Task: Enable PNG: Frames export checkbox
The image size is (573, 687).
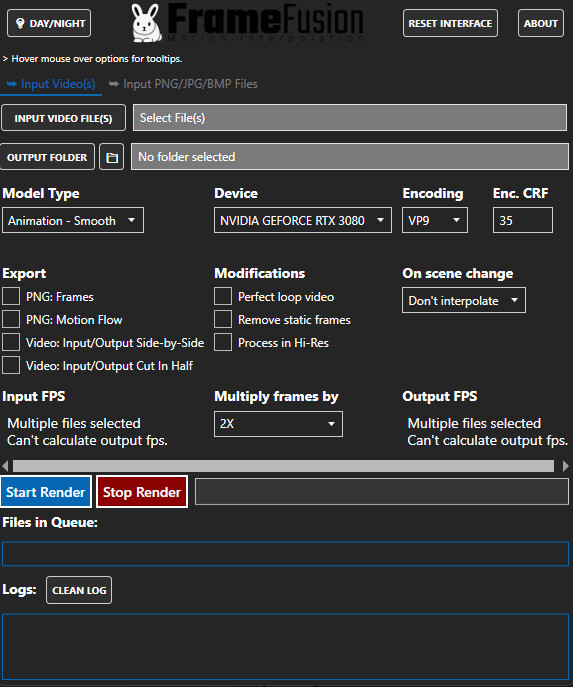Action: 11,297
